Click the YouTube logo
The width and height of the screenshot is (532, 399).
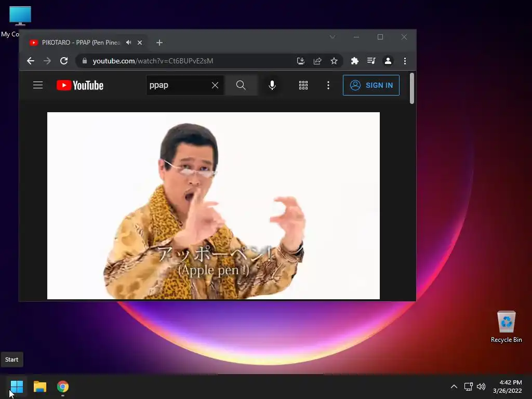click(x=79, y=85)
